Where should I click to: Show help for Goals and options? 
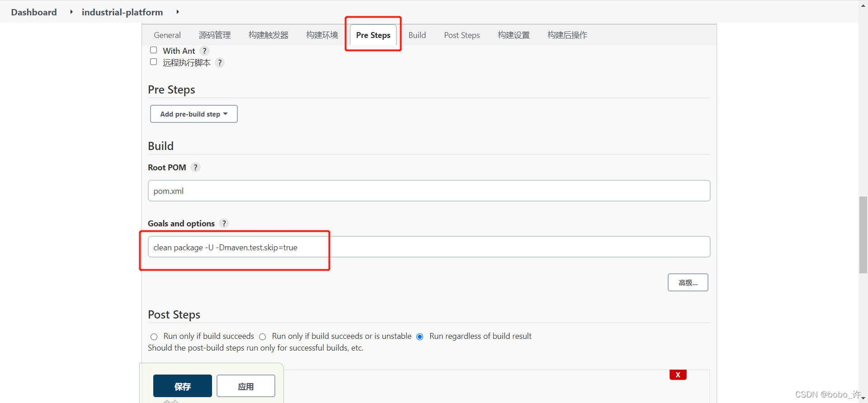[x=224, y=223]
